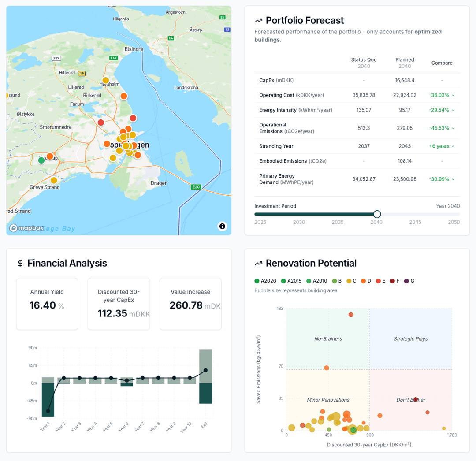Image resolution: width=476 pixels, height=461 pixels.
Task: Toggle the A2020 legend entry
Action: coord(267,281)
